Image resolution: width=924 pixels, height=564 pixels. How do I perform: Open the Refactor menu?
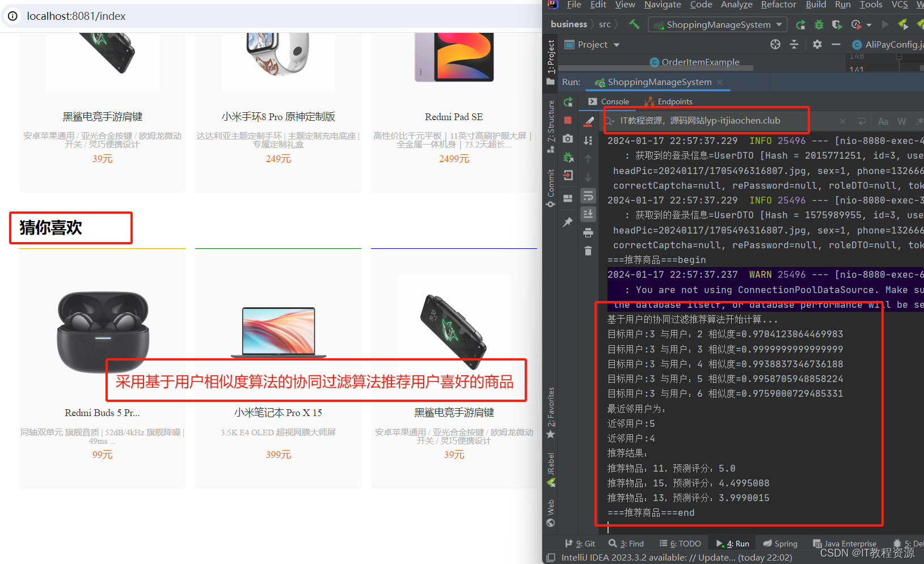(778, 5)
